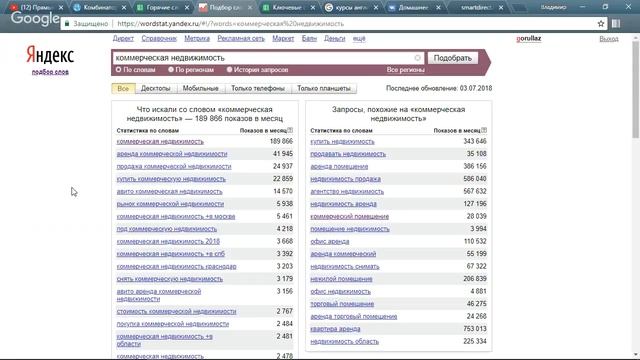Click the 'gorullaz' account name
640x360 pixels.
(x=529, y=38)
